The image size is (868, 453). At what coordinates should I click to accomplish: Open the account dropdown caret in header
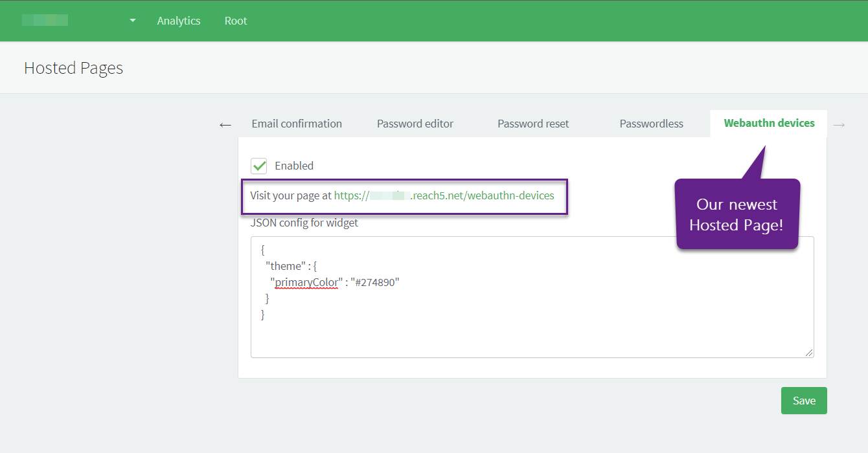click(x=133, y=21)
